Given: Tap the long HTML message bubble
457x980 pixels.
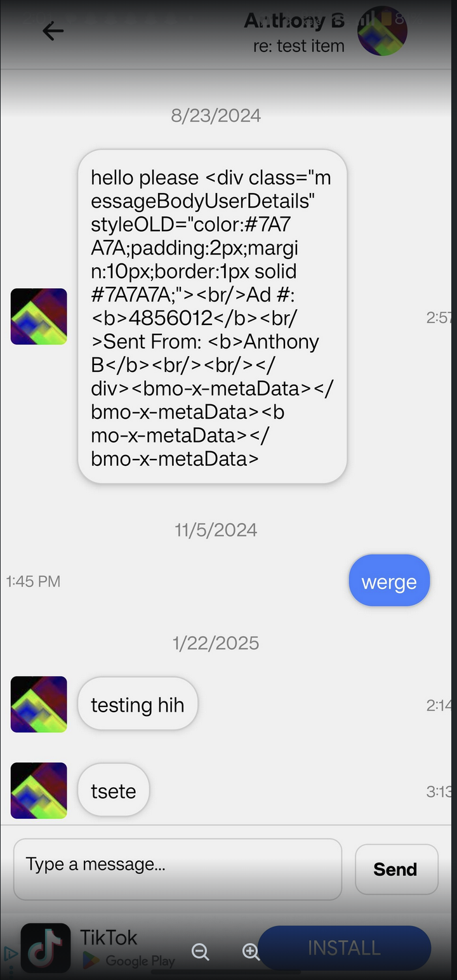Looking at the screenshot, I should (x=212, y=316).
